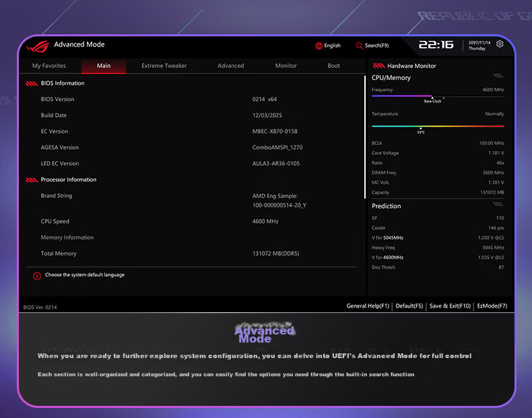This screenshot has width=532, height=418.
Task: Click Core Voltage 1.181 V reading
Action: coord(438,153)
